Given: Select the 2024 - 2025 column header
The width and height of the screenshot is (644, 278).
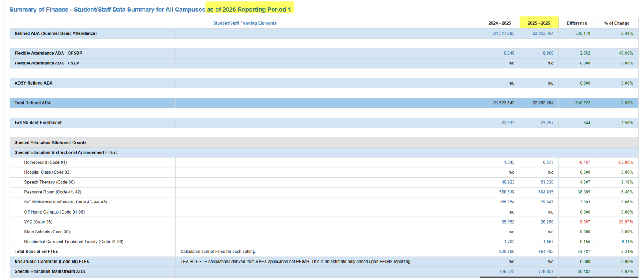Looking at the screenshot, I should (499, 23).
